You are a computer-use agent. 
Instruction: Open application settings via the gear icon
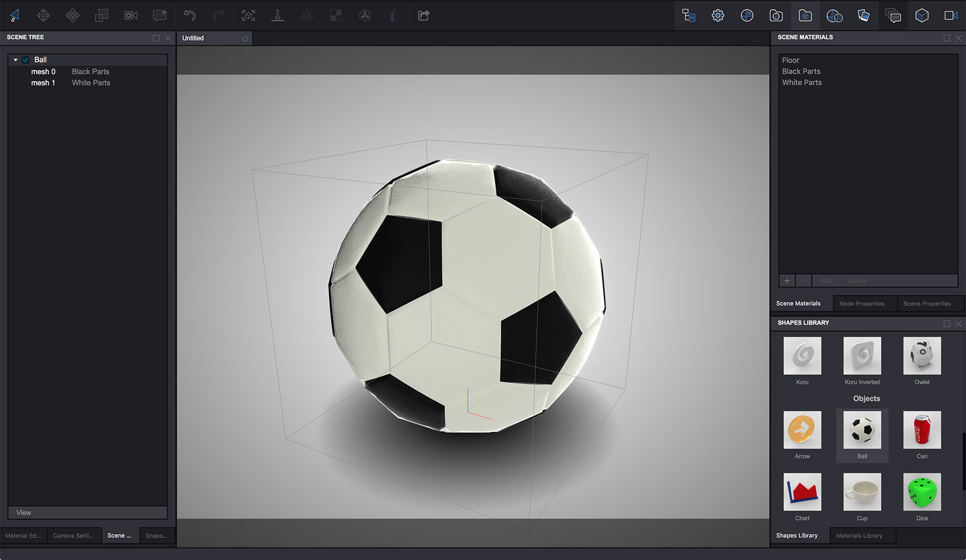click(x=717, y=15)
